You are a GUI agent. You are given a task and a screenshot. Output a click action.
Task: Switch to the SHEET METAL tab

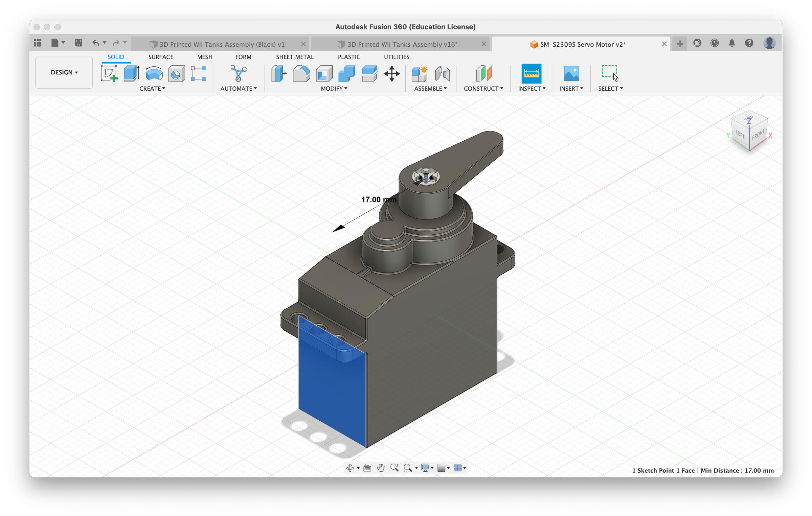(x=295, y=57)
